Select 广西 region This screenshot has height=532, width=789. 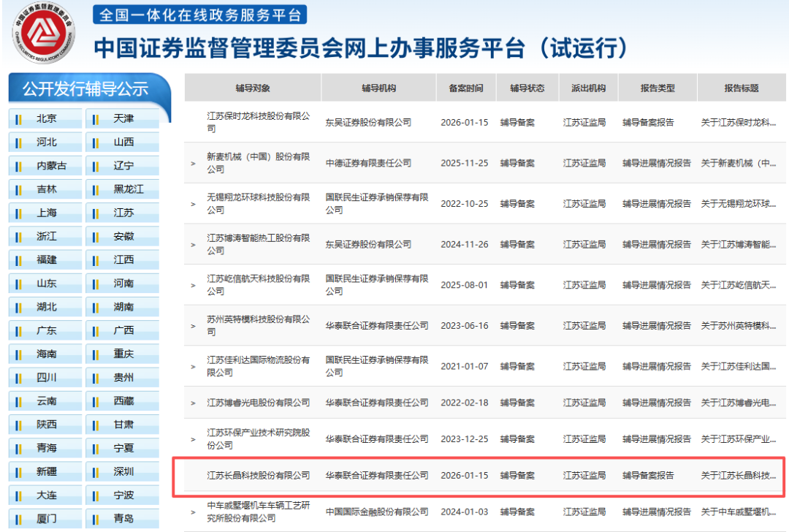[122, 331]
